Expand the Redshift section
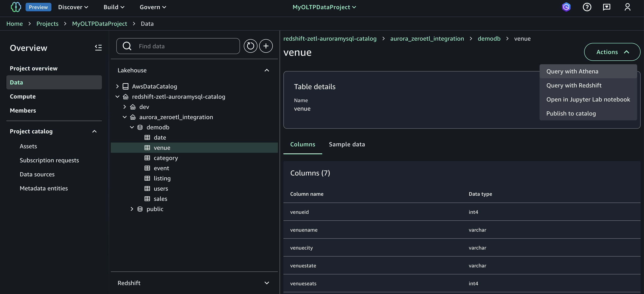 tap(267, 283)
